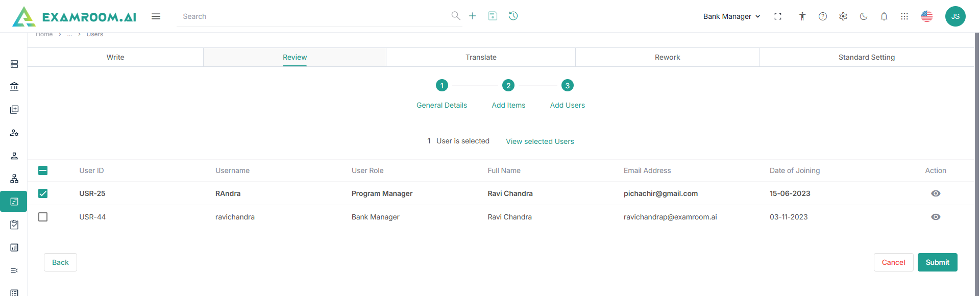Toggle the select-all header checkbox
The image size is (980, 296).
tap(43, 170)
